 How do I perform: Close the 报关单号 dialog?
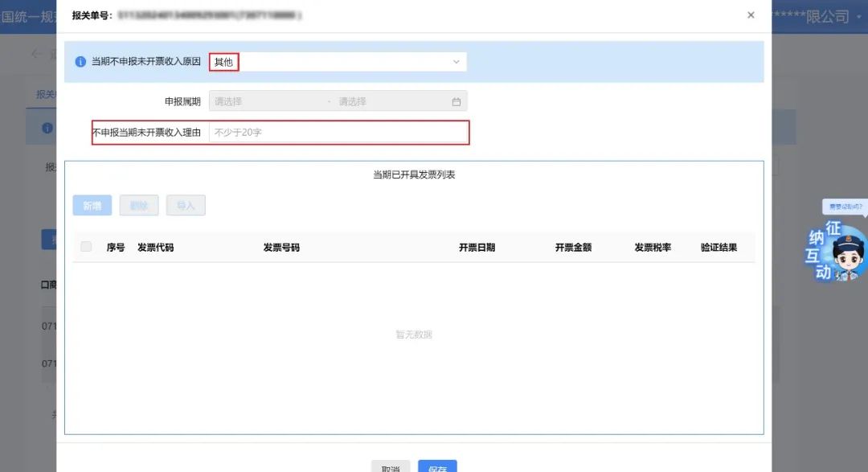coord(751,14)
